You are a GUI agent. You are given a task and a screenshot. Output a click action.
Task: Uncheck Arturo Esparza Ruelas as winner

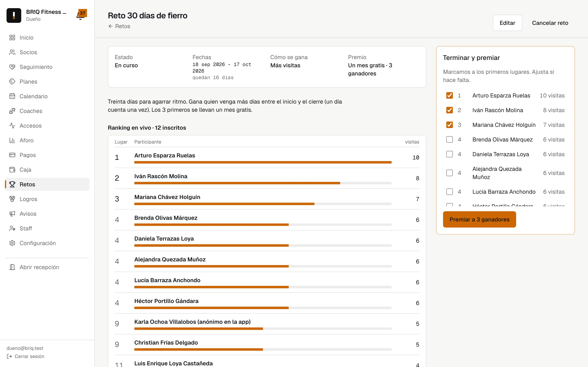click(450, 95)
